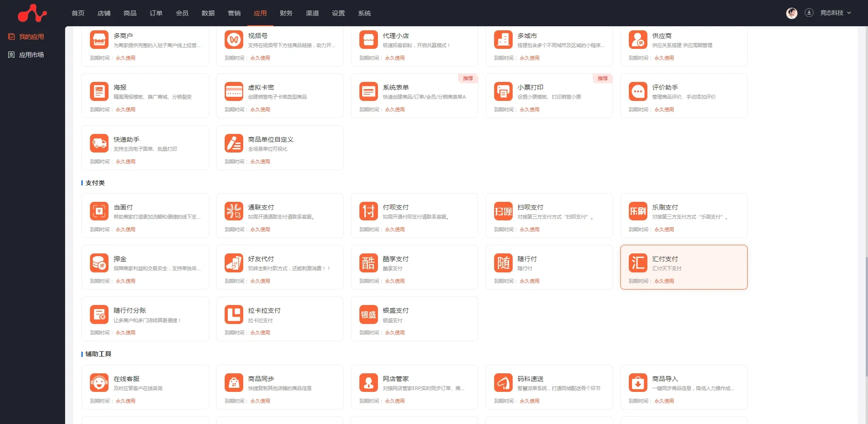Screen dimensions: 868x424
Task: Select the 酷享支付 icon
Action: tap(368, 263)
